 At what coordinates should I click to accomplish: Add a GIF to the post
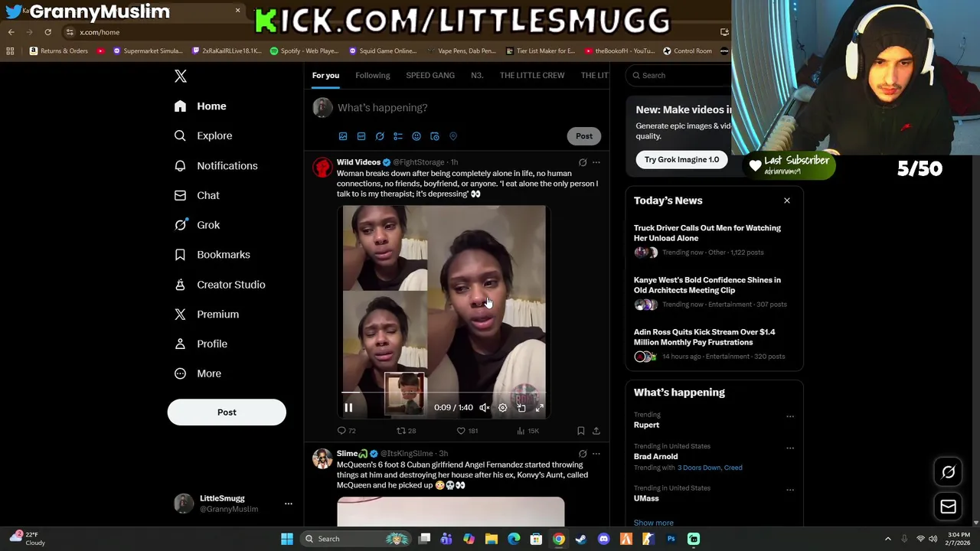pos(361,136)
